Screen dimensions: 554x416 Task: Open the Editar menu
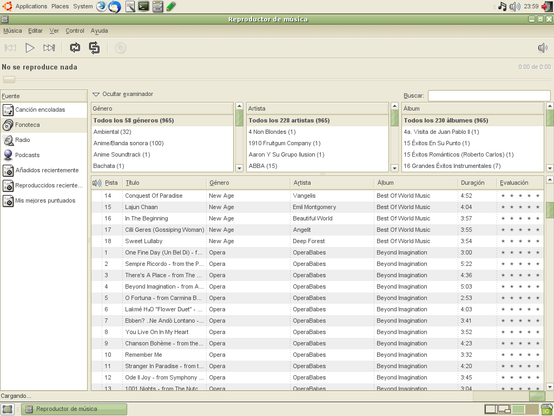point(35,31)
